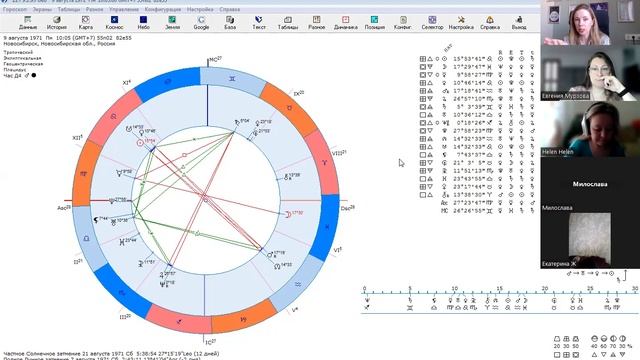Viewport: 640px width, 360px height.
Task: Open the Настройка tools icon in toolbar
Action: point(461,23)
